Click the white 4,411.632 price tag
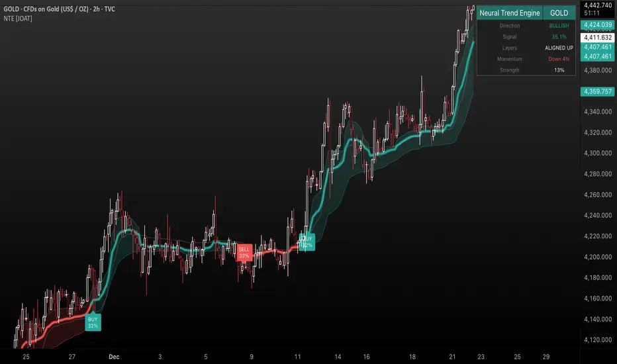Image resolution: width=617 pixels, height=364 pixels. tap(598, 38)
